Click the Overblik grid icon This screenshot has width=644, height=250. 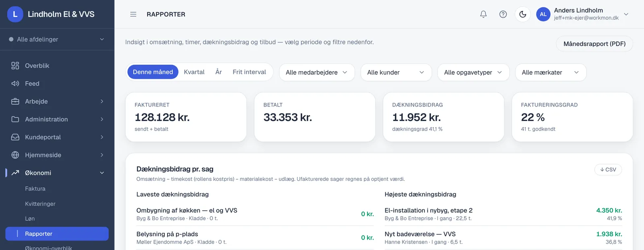coord(15,66)
